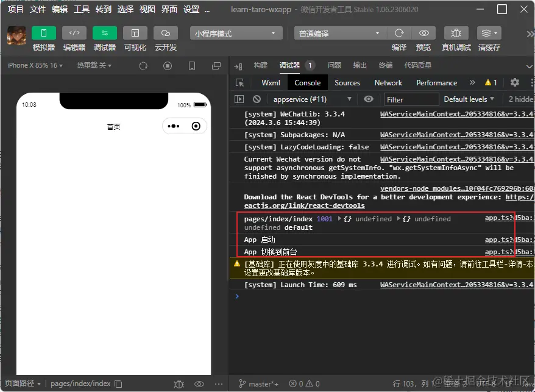The width and height of the screenshot is (535, 392).
Task: Toggle the console sidebar icon
Action: click(239, 99)
